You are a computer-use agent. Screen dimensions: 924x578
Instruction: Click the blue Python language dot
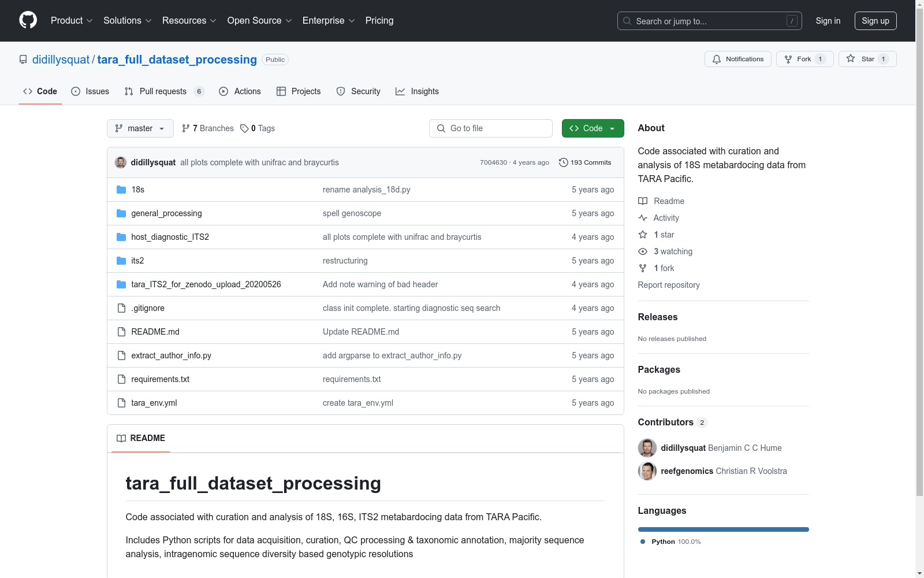643,542
